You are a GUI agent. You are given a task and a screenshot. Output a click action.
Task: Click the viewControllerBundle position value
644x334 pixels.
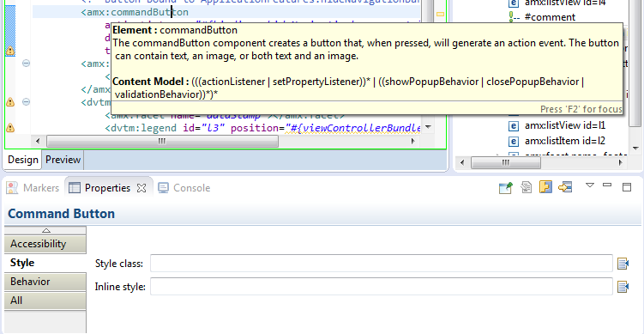(352, 128)
